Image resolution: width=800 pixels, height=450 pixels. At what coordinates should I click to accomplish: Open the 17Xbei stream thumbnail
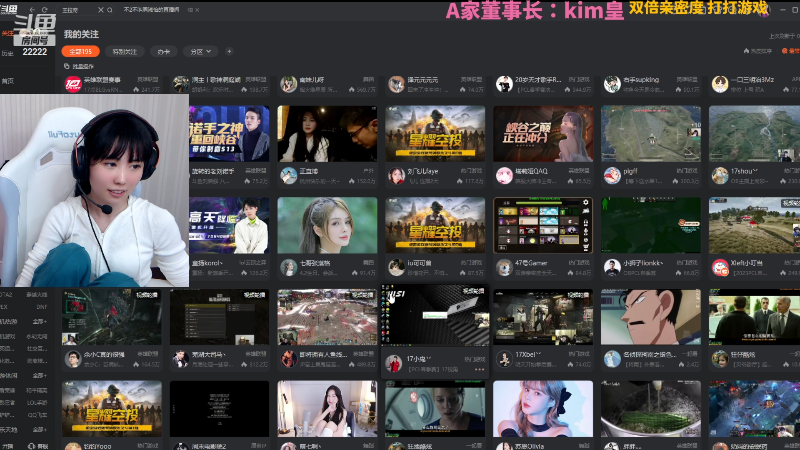tap(543, 317)
